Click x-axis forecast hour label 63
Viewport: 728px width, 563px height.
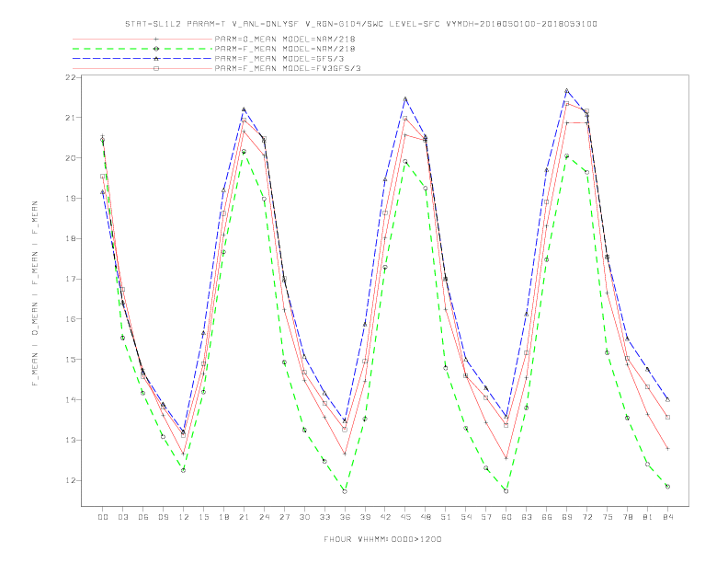pos(527,517)
